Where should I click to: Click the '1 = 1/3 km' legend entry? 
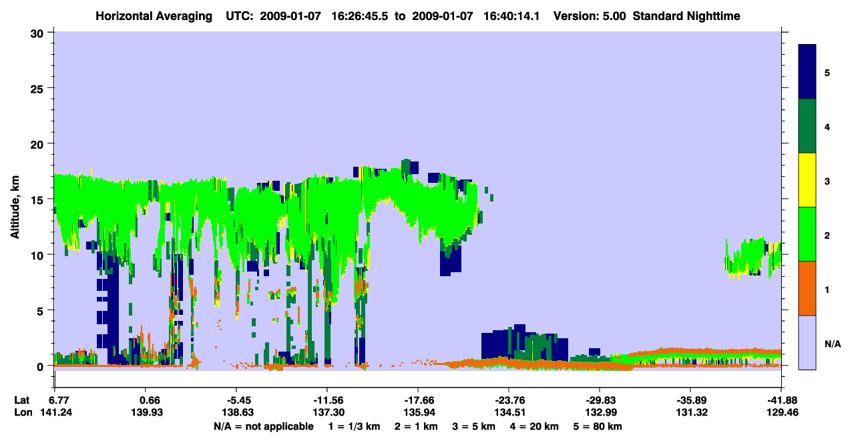point(354,426)
